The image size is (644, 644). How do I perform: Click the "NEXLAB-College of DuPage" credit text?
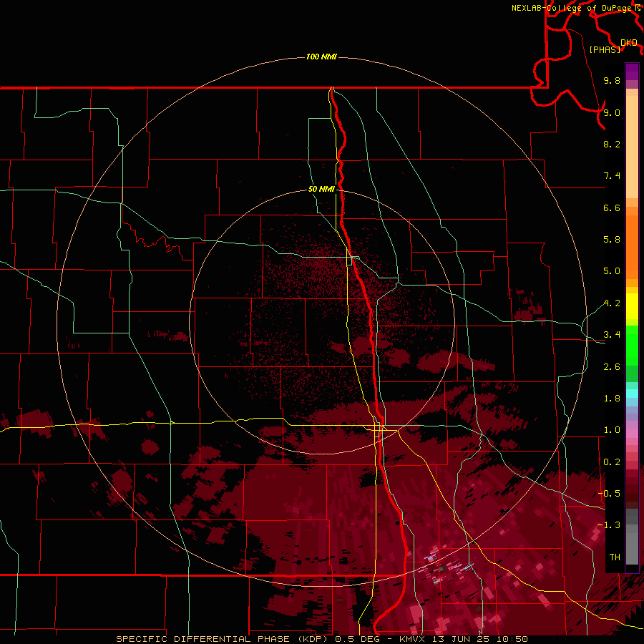(x=572, y=8)
